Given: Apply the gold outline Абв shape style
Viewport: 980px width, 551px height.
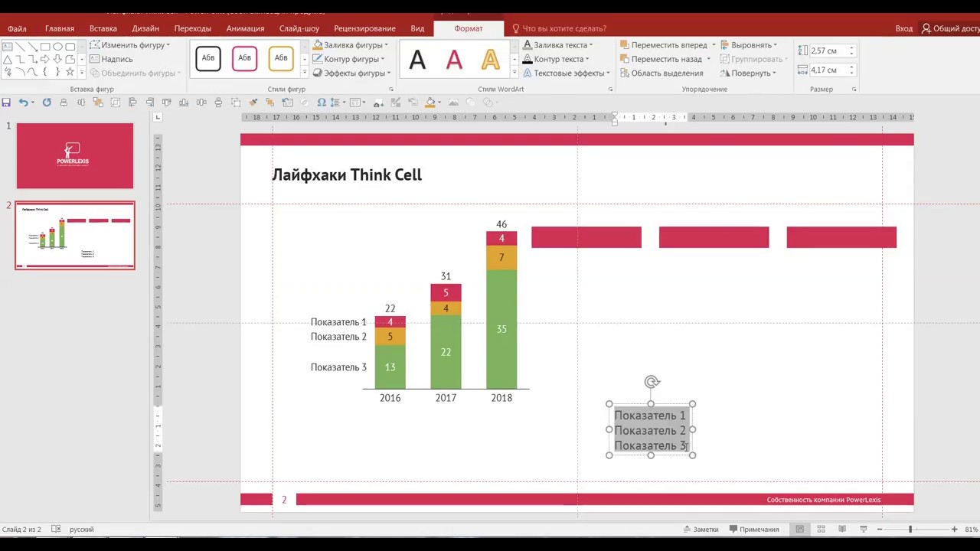Looking at the screenshot, I should [281, 58].
